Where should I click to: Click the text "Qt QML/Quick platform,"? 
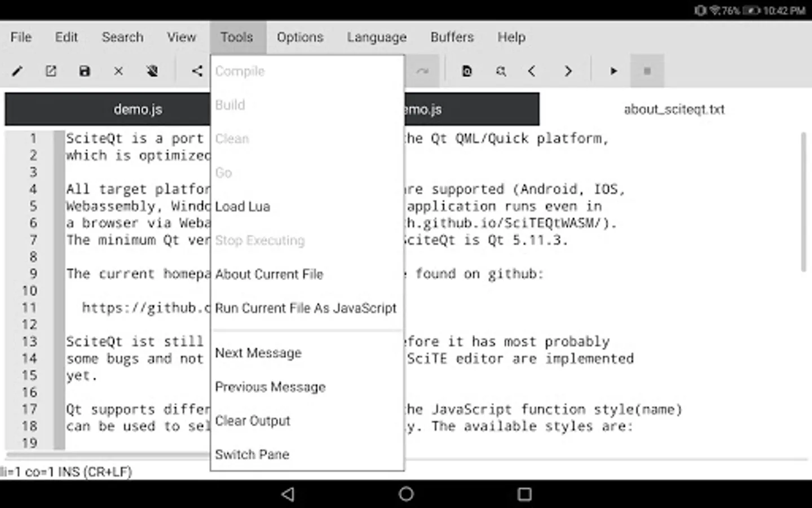click(x=520, y=139)
